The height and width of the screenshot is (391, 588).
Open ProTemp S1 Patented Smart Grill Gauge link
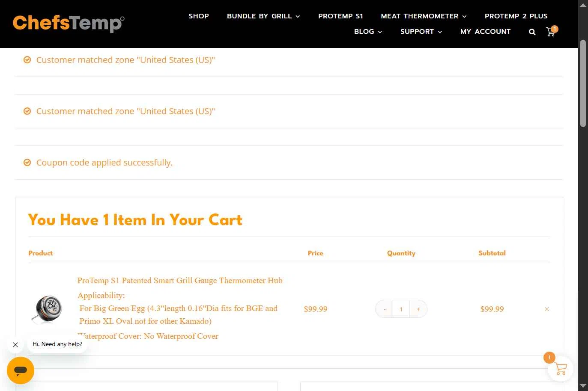pyautogui.click(x=180, y=281)
